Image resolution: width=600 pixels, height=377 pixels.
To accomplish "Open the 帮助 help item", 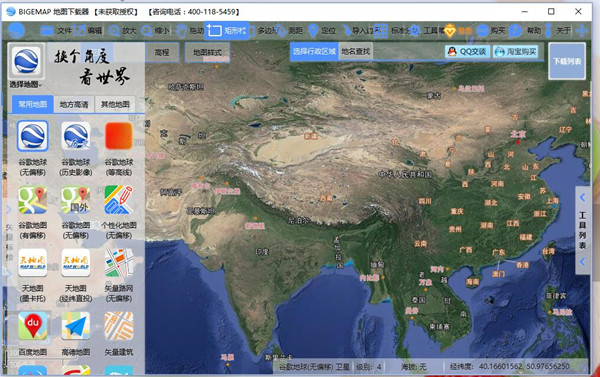I will point(525,31).
